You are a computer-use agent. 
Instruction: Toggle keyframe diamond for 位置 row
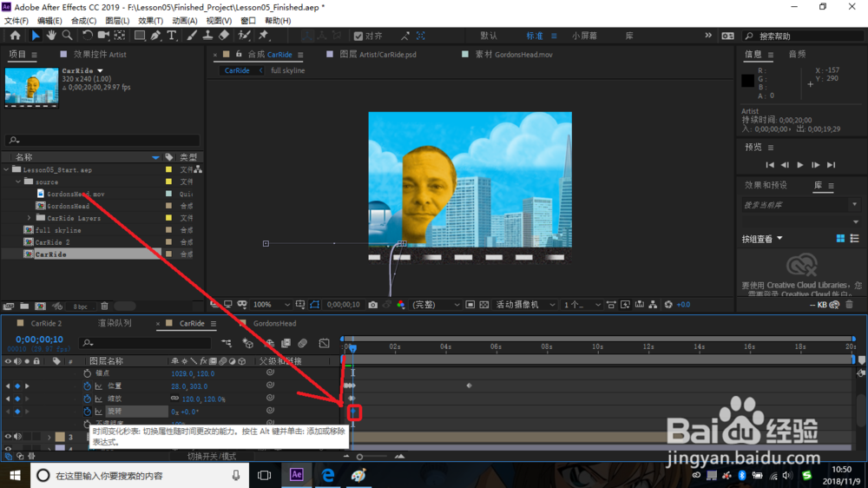17,386
